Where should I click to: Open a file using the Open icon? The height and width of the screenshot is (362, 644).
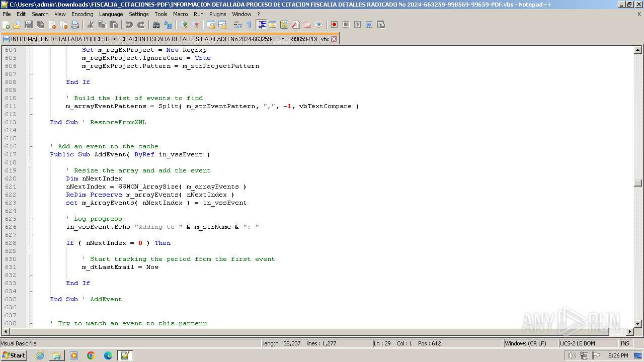pos(18,25)
